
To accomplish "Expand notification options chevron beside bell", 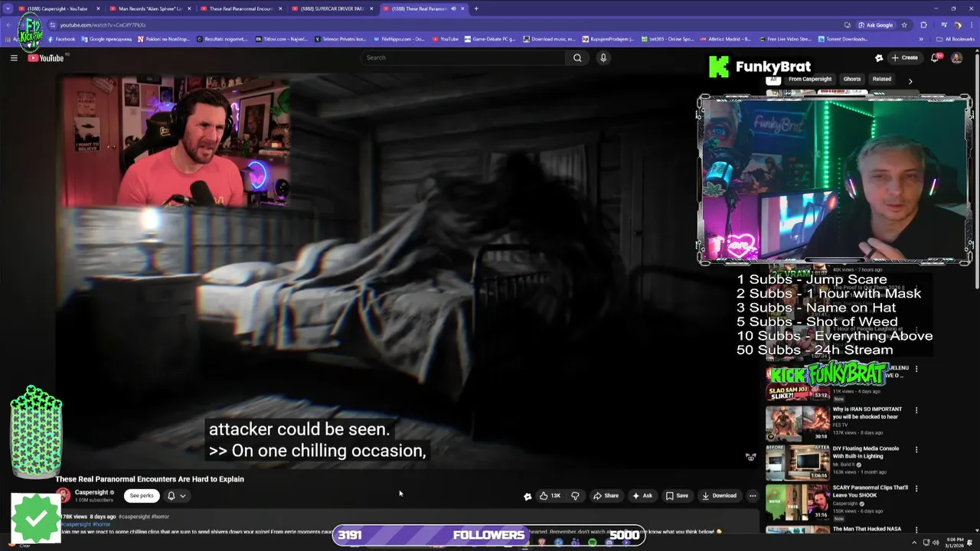I will tap(182, 496).
